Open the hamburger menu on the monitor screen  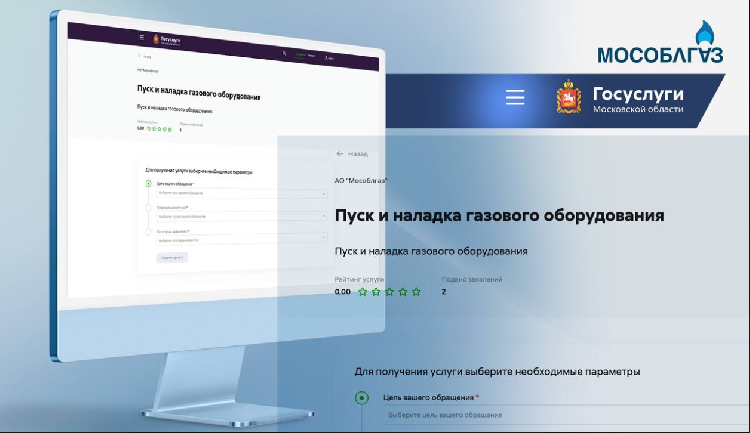142,37
